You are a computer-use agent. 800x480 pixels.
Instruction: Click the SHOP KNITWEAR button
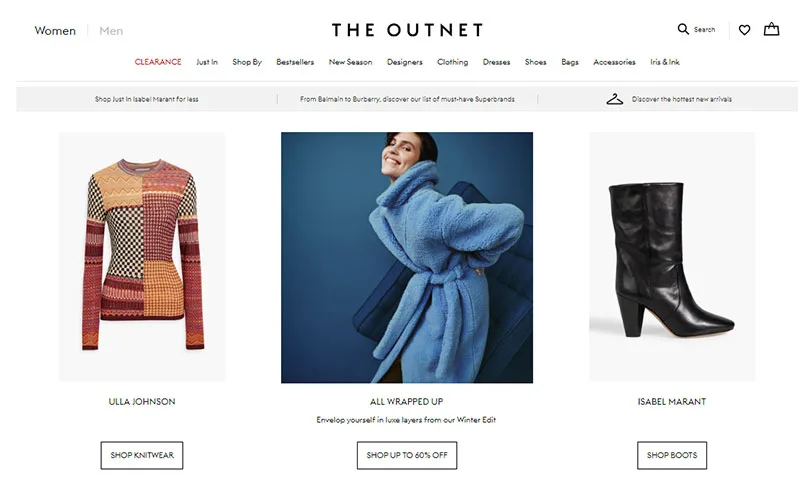point(142,455)
